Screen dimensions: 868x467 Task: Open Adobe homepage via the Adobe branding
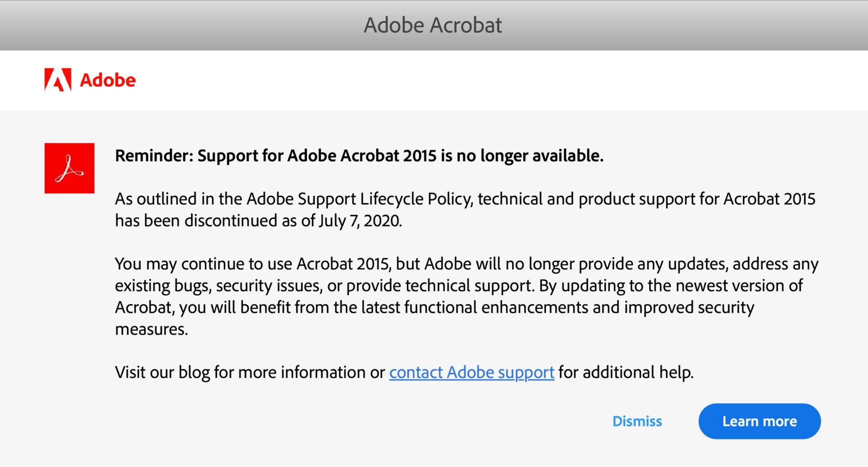pos(90,80)
